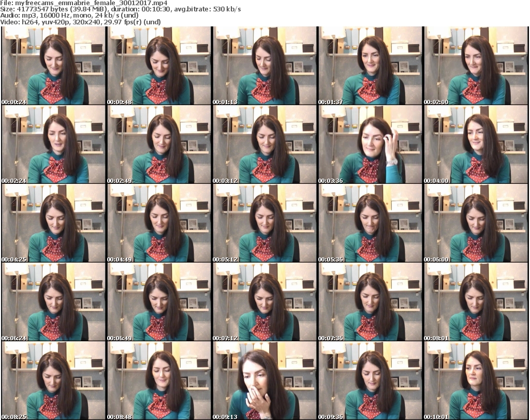Screen dimensions: 530x420
Task: Choose the frame marked 00:07:12
Action: tap(264, 302)
